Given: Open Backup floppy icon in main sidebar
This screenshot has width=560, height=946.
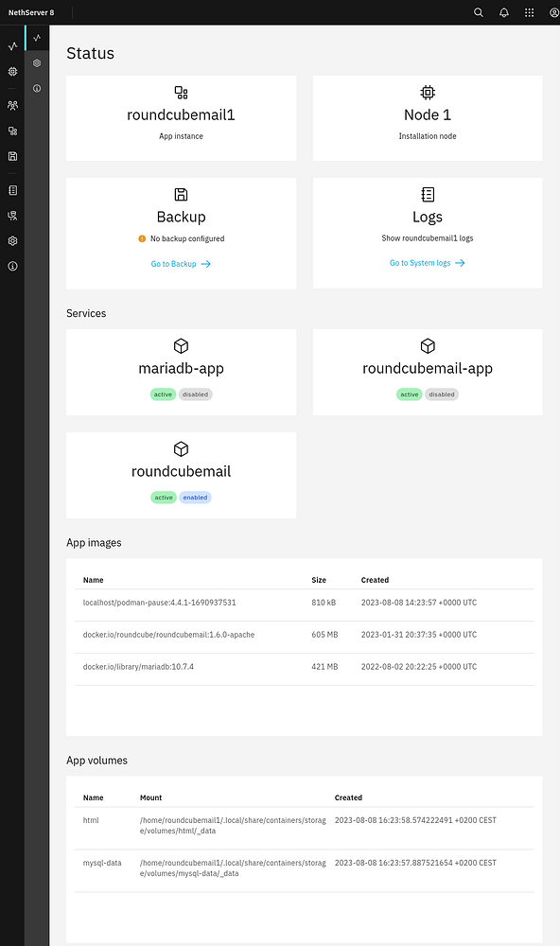Looking at the screenshot, I should point(12,156).
